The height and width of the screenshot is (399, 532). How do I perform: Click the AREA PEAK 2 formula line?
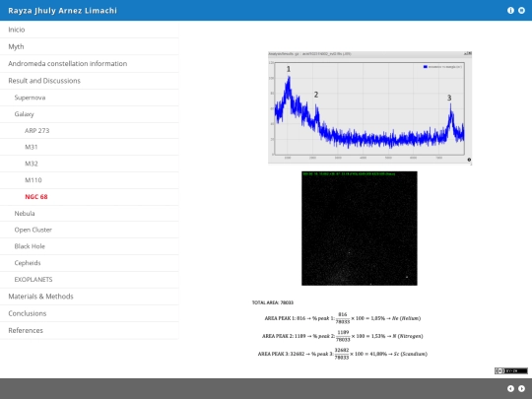pos(343,336)
